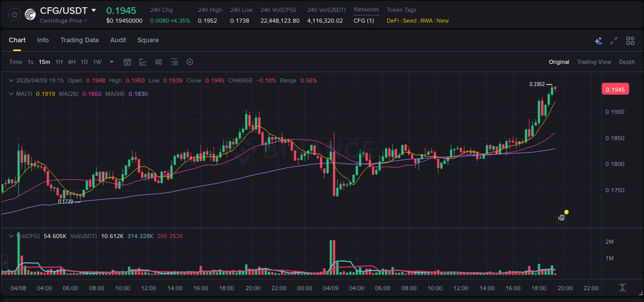
Task: Switch to the Trading Data tab
Action: tap(79, 40)
